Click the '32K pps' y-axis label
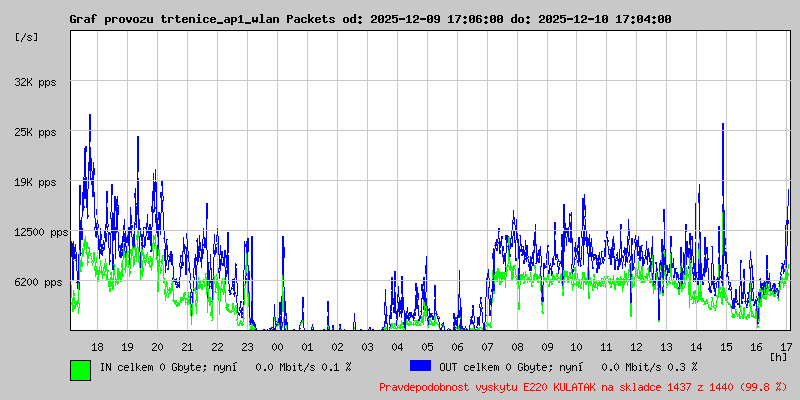The width and height of the screenshot is (800, 400). (35, 82)
